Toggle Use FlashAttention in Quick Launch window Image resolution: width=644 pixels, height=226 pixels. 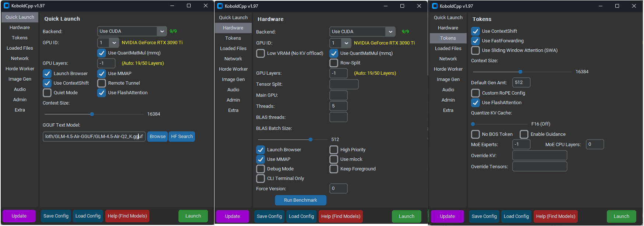click(x=102, y=93)
